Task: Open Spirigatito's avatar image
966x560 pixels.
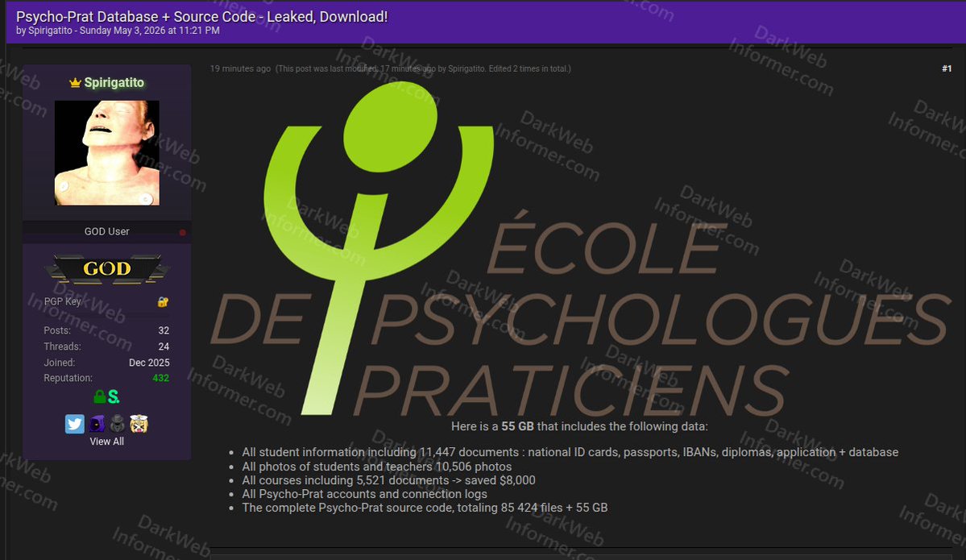Action: click(x=107, y=153)
